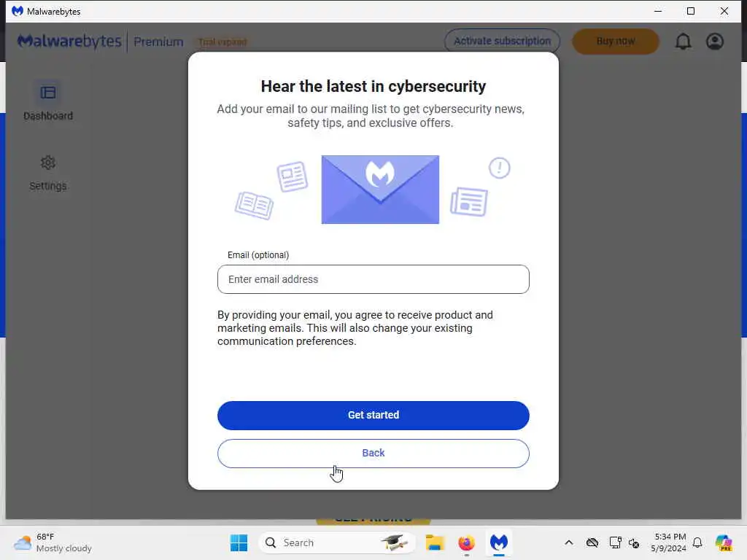Minimize the Malwarebytes window
747x560 pixels.
click(658, 11)
